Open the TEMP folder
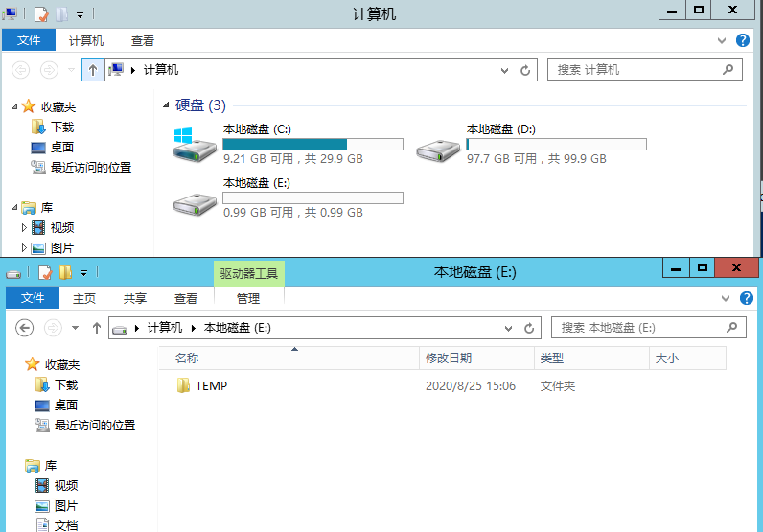Screen dimensions: 763x532 pyautogui.click(x=210, y=386)
